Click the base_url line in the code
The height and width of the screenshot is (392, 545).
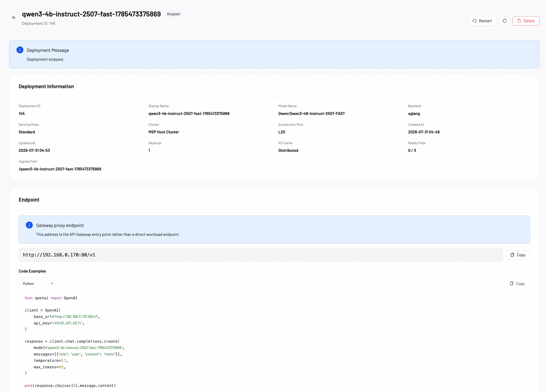66,316
